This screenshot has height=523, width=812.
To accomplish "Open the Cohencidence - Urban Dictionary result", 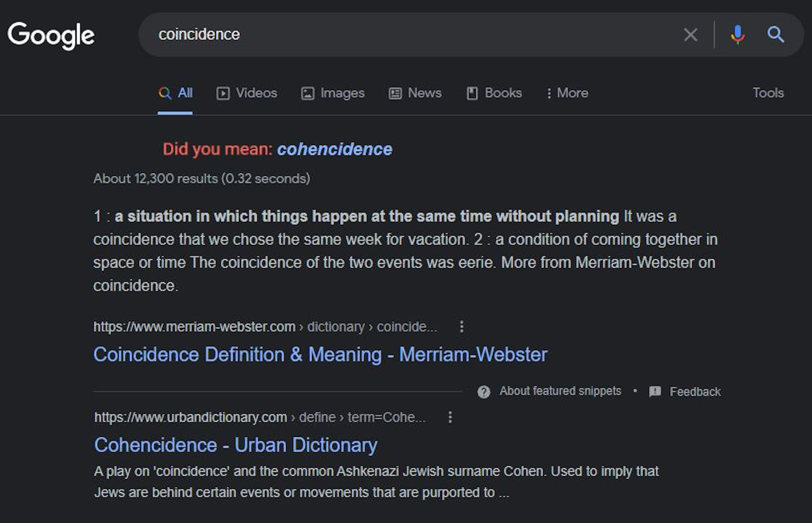I will [x=235, y=445].
